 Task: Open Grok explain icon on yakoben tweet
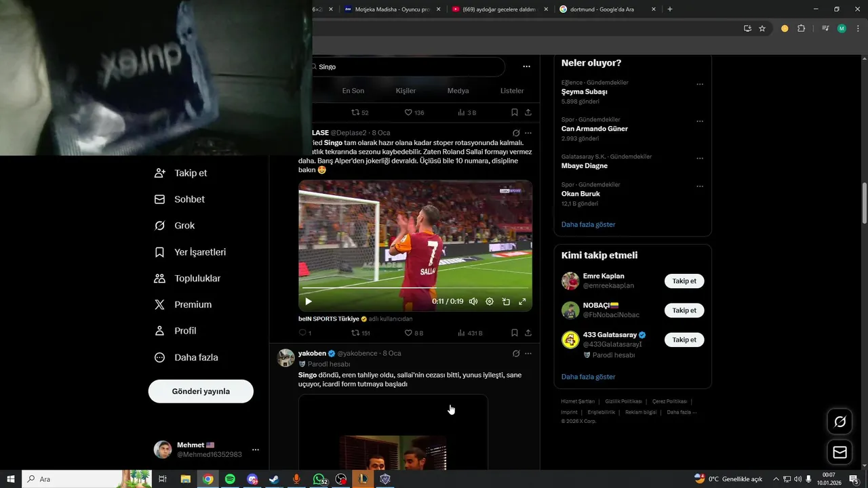click(x=516, y=353)
